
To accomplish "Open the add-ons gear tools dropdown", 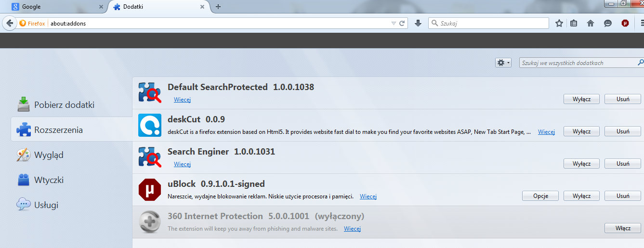I will point(503,63).
